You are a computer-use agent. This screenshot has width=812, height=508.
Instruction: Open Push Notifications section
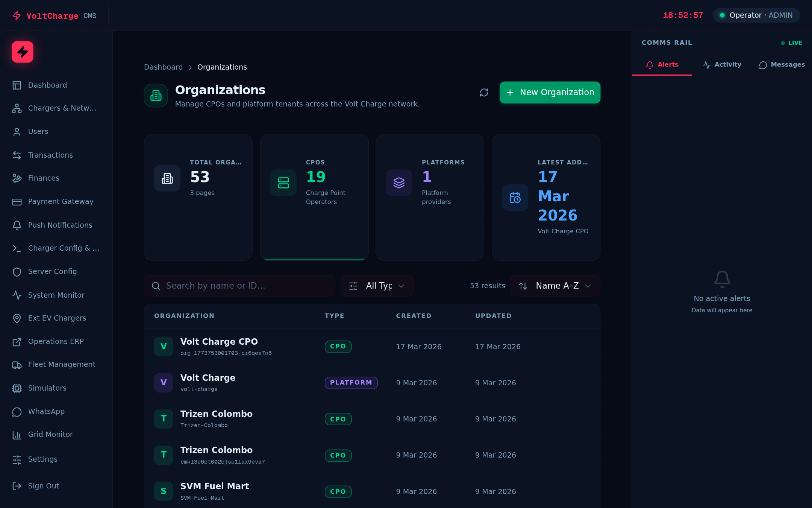pyautogui.click(x=60, y=225)
